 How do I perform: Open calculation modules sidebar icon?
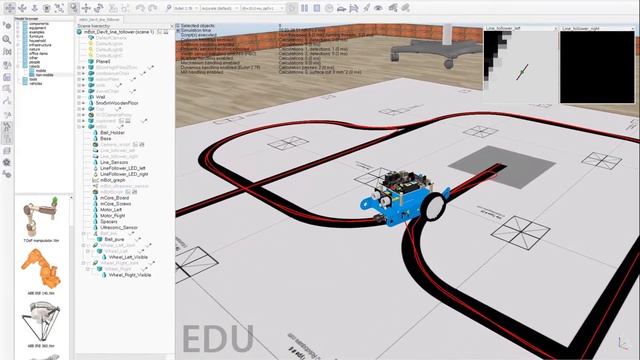(7, 52)
